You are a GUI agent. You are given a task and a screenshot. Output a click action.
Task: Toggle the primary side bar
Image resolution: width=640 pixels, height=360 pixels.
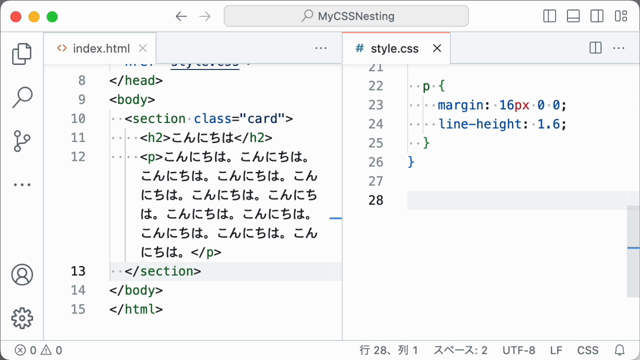(549, 16)
